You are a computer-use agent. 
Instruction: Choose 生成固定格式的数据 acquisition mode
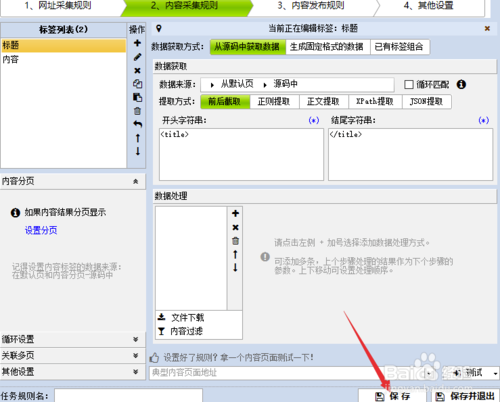coord(328,47)
